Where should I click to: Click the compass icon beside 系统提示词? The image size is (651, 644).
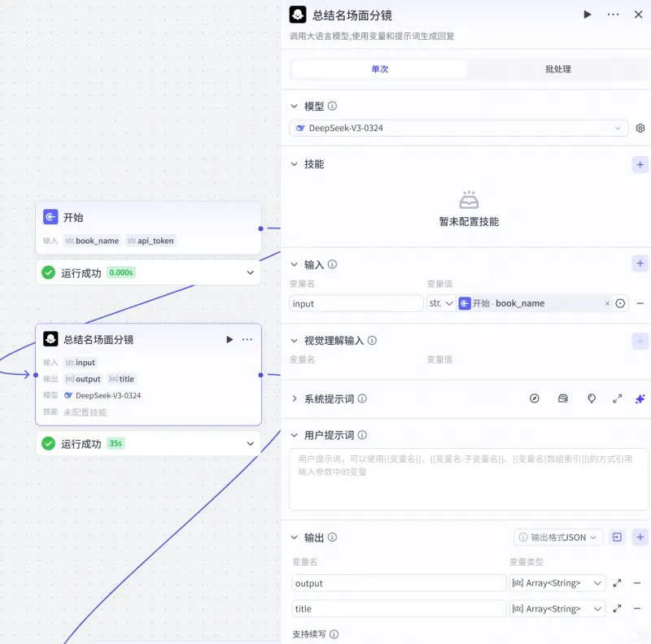pyautogui.click(x=535, y=398)
